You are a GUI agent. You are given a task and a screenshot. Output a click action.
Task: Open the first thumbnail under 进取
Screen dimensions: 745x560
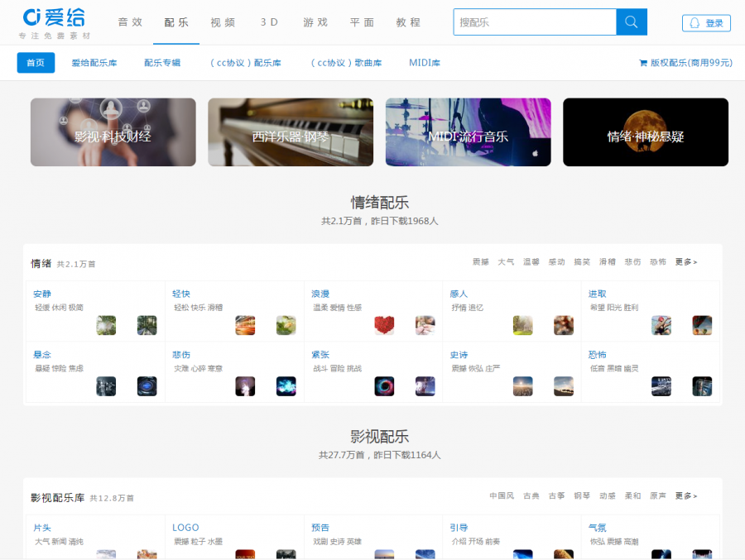tap(661, 325)
